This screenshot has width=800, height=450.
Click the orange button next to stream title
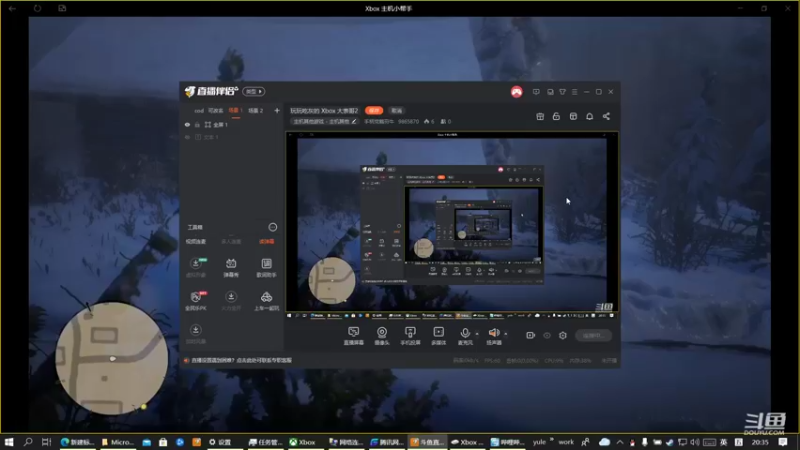click(374, 110)
